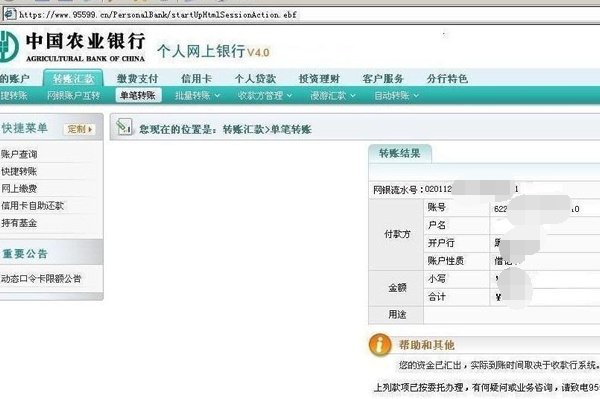The width and height of the screenshot is (600, 399).
Task: Expand the 收款方管理 dropdown menu
Action: pyautogui.click(x=265, y=95)
